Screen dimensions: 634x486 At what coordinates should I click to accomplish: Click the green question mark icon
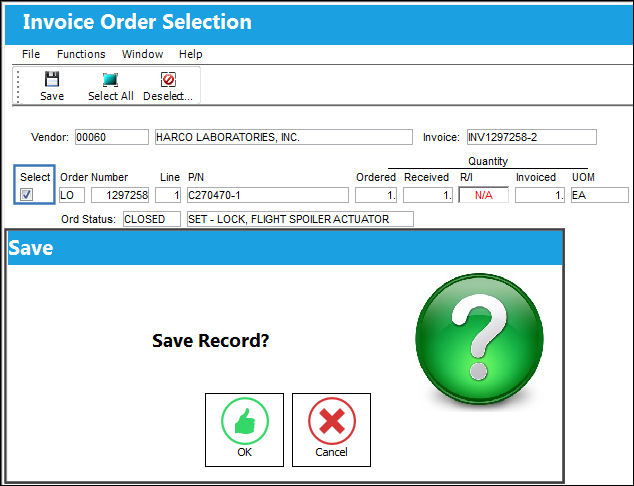tap(479, 339)
